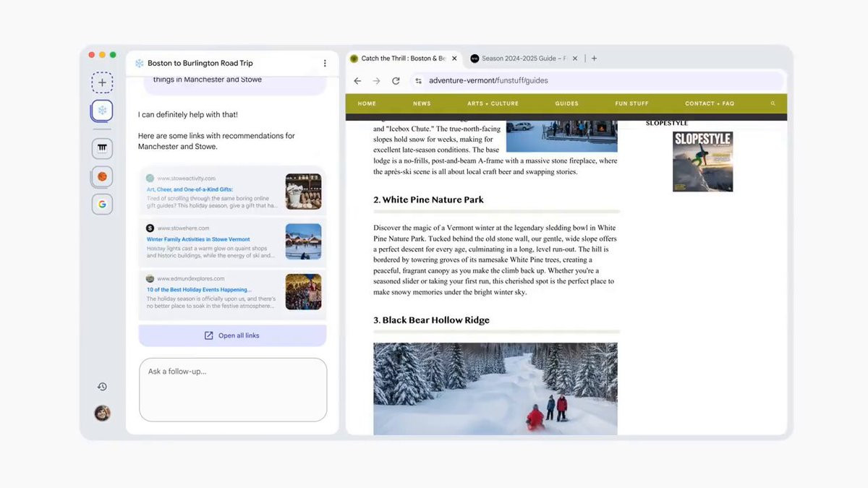Click NEWS in the site navigation
868x488 pixels.
click(x=422, y=103)
